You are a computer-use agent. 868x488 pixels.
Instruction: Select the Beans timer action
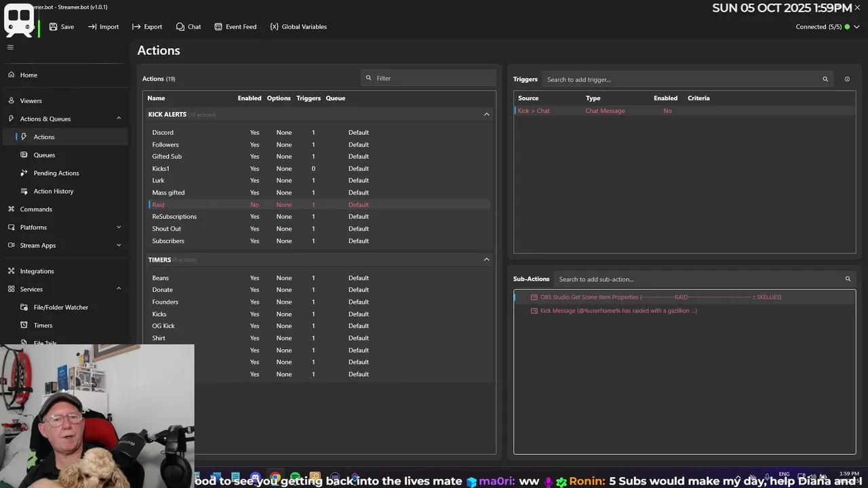[319, 278]
